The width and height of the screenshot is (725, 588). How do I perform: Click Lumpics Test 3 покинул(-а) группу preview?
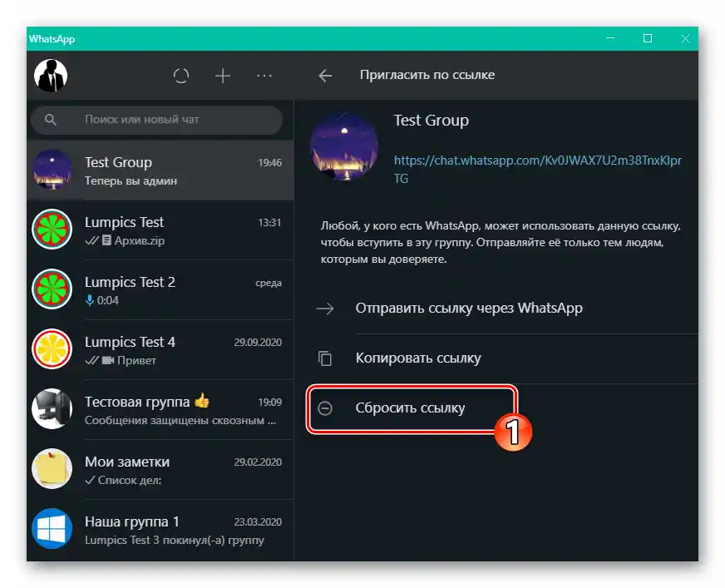coord(175,541)
